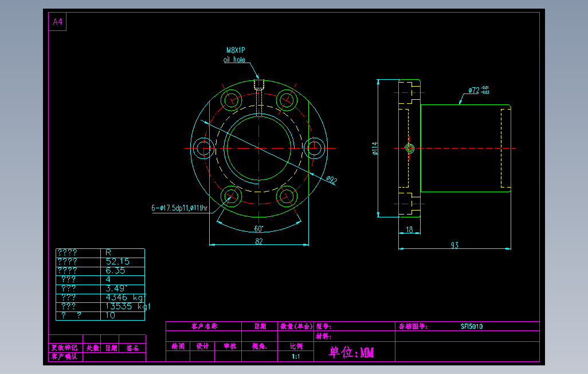Select the 设计 cell

coord(202,346)
